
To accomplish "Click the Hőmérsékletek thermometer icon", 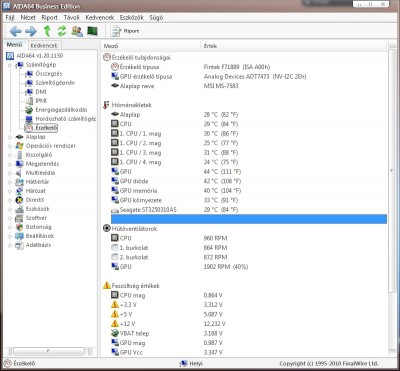I will click(106, 105).
